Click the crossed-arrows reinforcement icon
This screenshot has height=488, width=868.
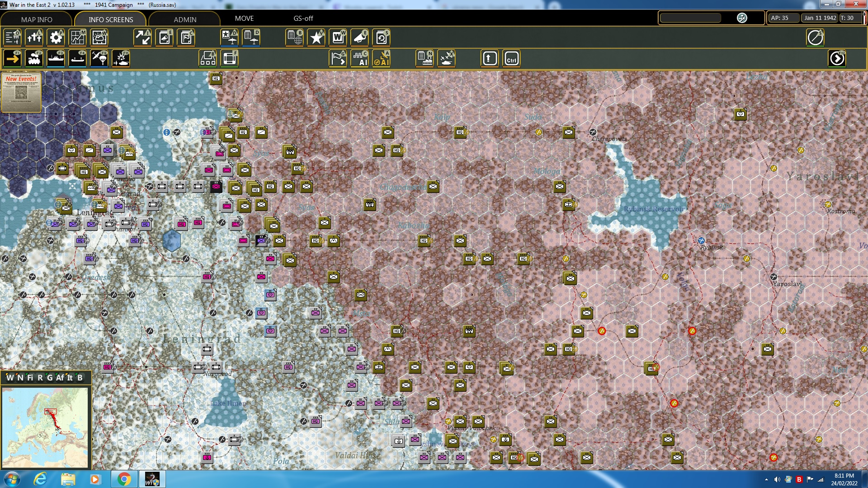pyautogui.click(x=142, y=38)
